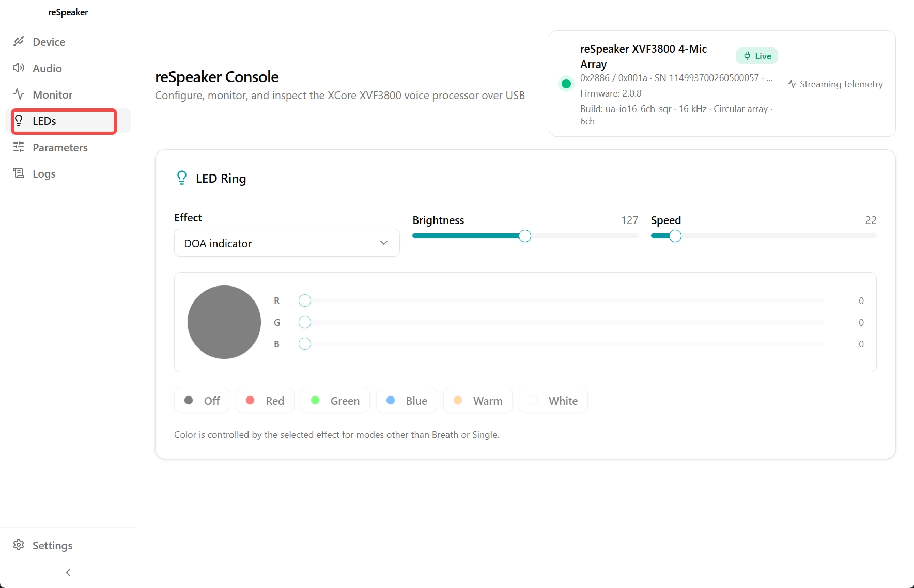The image size is (914, 588).
Task: Choose the Green color preset
Action: 335,401
